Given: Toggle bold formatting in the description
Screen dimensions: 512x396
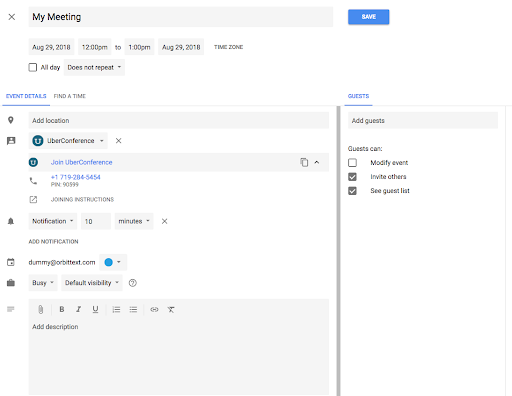Looking at the screenshot, I should click(x=62, y=309).
